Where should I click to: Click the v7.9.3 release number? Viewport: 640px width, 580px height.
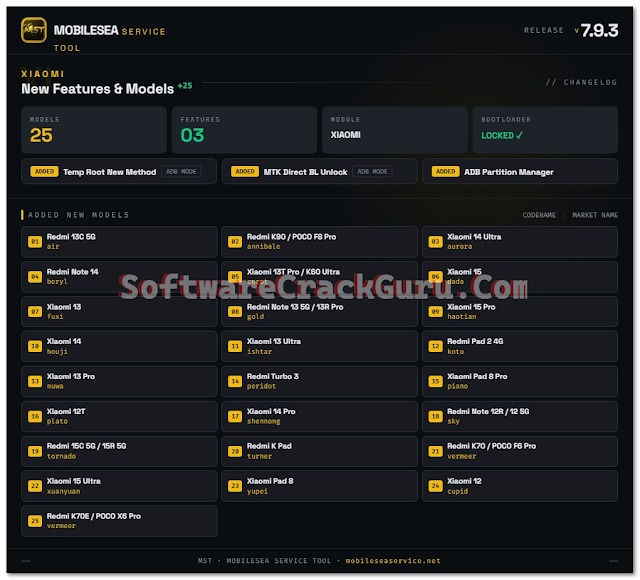[x=596, y=30]
